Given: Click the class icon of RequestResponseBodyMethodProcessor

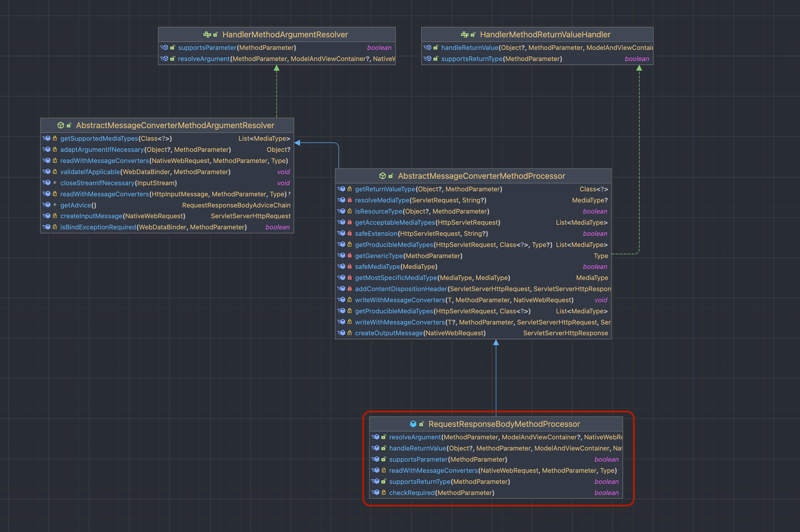Looking at the screenshot, I should click(x=413, y=424).
